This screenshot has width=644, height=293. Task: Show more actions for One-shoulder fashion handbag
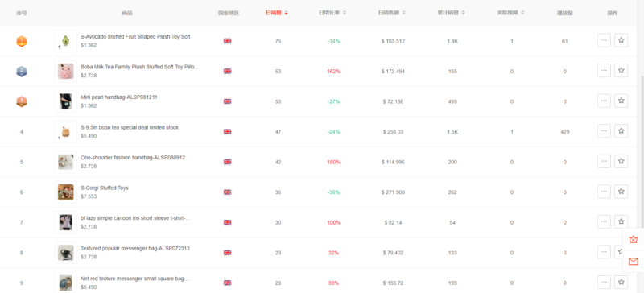click(604, 162)
